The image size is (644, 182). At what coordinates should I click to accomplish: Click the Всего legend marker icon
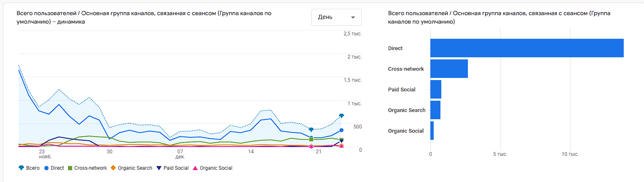coord(21,168)
